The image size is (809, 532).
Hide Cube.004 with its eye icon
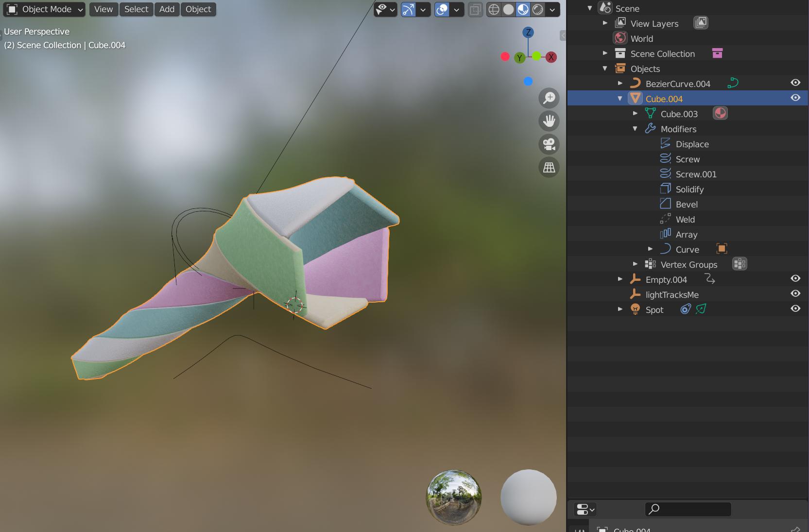[x=795, y=98]
